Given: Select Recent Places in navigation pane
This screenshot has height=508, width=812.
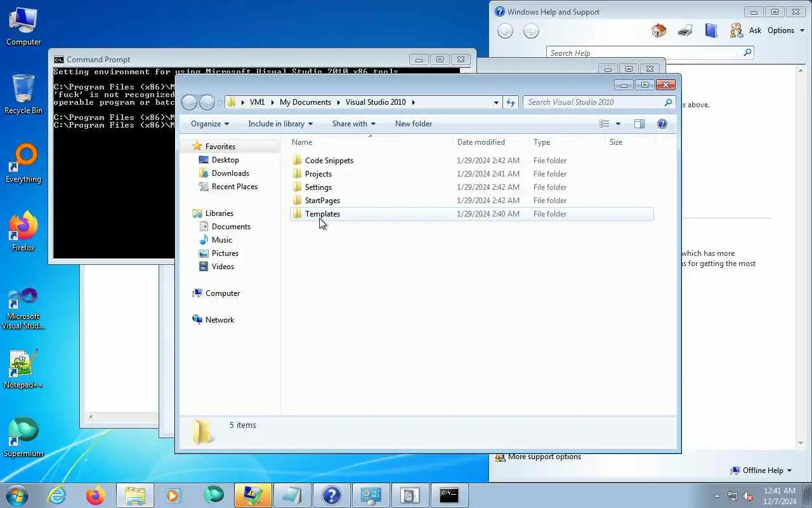Looking at the screenshot, I should click(x=234, y=187).
